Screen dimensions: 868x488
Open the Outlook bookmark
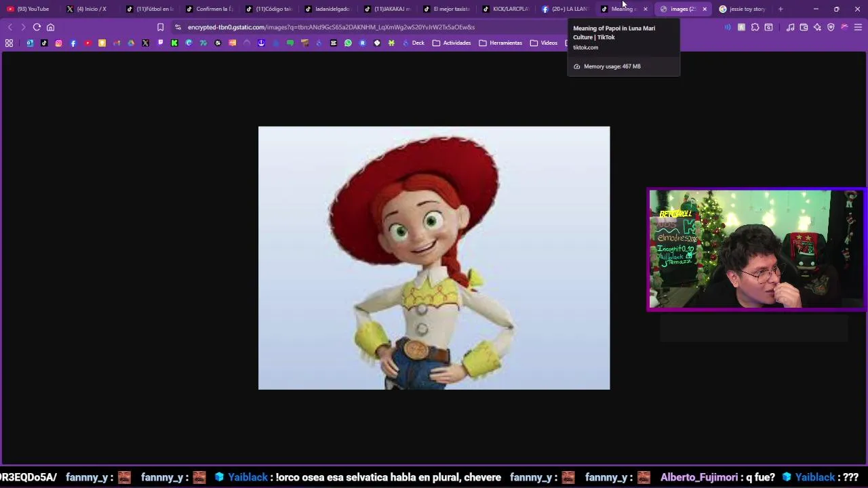pos(30,43)
